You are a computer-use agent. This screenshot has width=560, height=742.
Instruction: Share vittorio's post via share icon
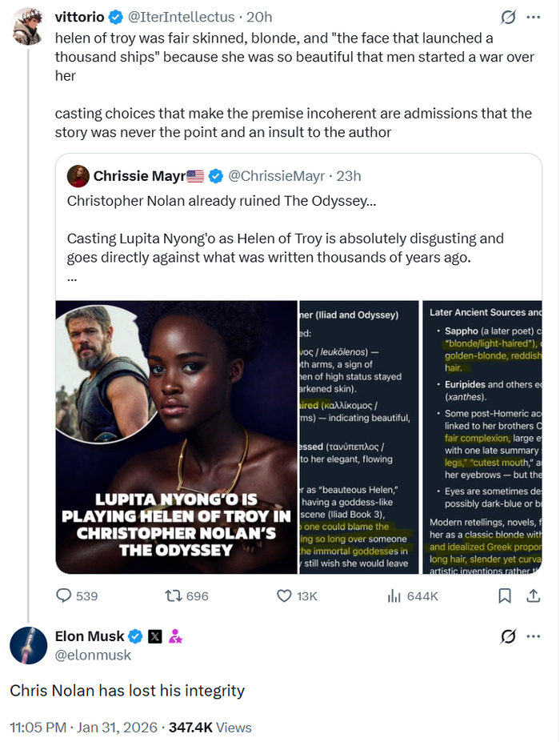coord(533,596)
